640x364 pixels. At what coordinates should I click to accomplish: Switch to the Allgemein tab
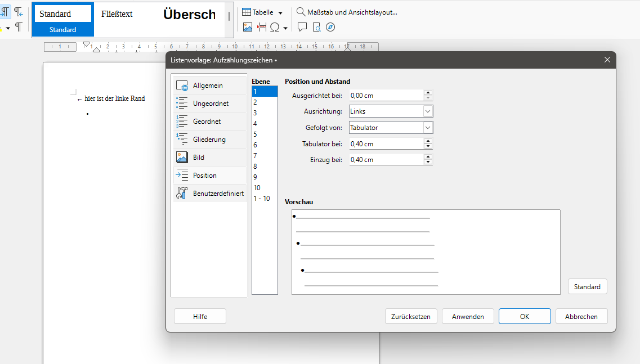click(x=208, y=86)
